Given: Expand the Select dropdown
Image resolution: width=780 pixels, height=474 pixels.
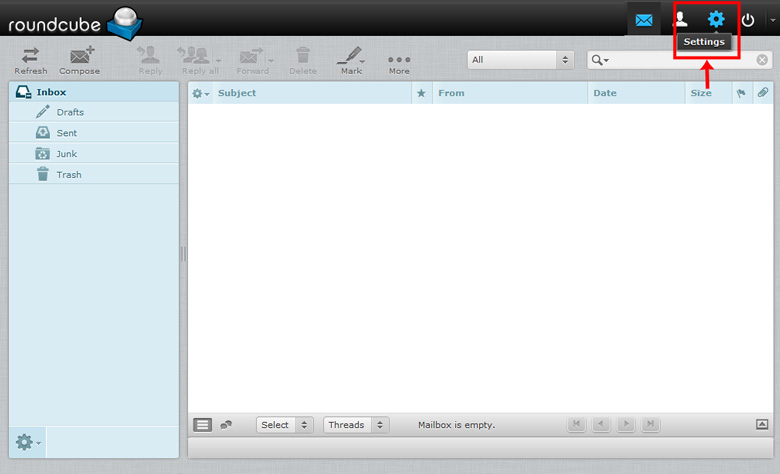Looking at the screenshot, I should click(284, 425).
